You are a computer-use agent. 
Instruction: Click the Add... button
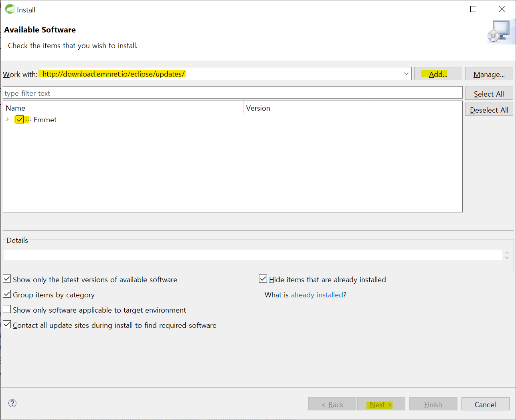tap(438, 74)
